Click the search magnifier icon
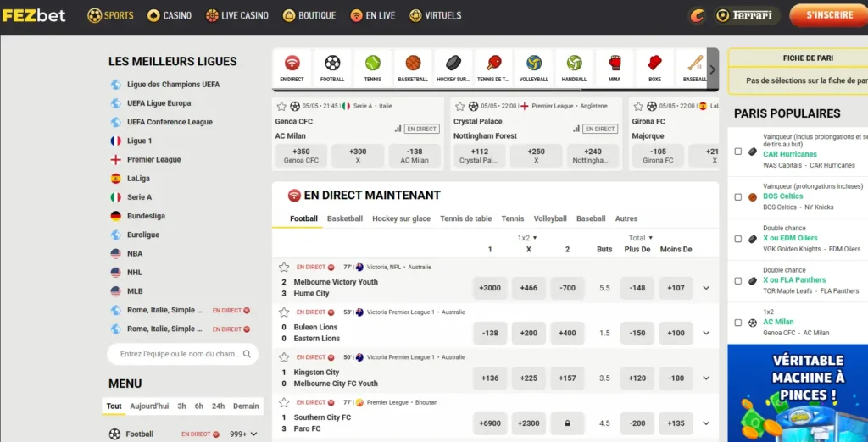The width and height of the screenshot is (868, 442). (x=247, y=353)
